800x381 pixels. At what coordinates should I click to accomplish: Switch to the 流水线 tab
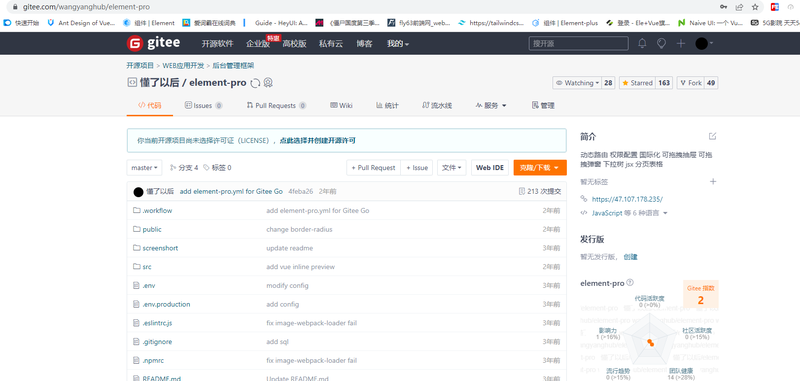[x=437, y=106]
